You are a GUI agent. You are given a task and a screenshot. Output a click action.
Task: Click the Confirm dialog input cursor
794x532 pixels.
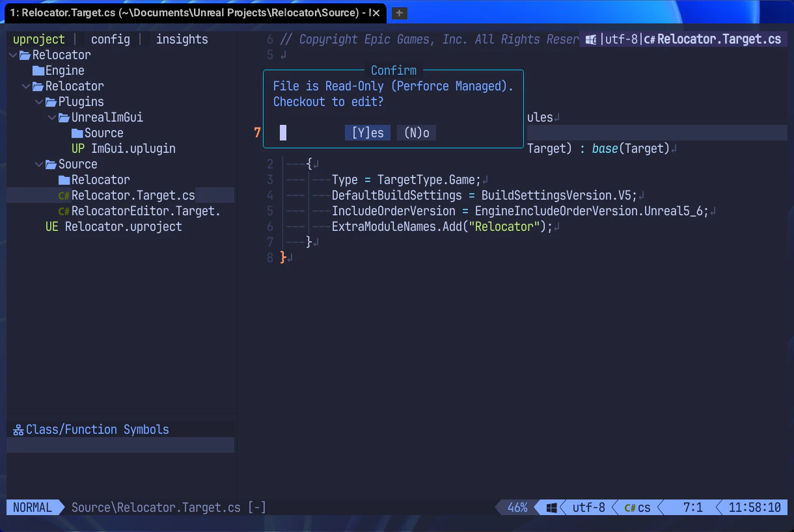(x=283, y=133)
